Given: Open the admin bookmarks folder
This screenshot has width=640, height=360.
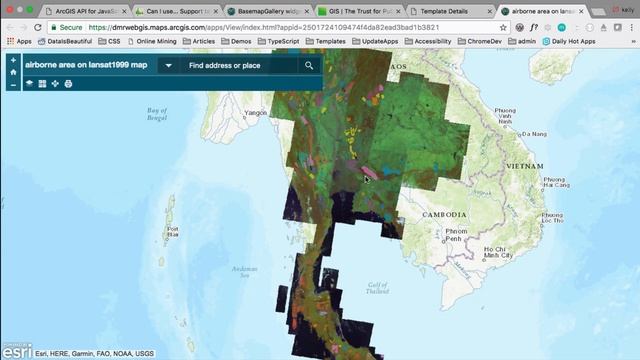Looking at the screenshot, I should tap(522, 41).
